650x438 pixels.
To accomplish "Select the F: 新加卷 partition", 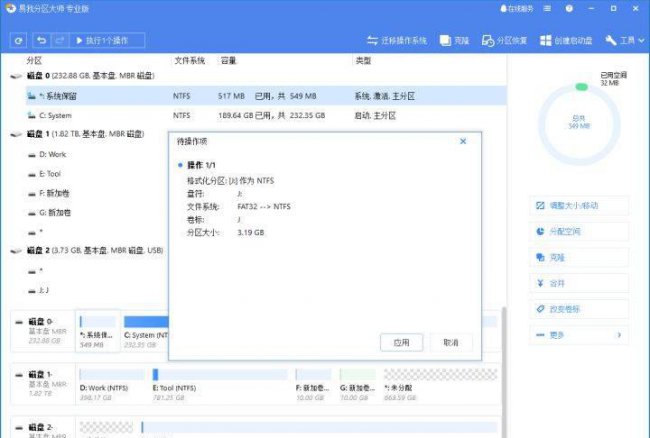I will [x=54, y=193].
